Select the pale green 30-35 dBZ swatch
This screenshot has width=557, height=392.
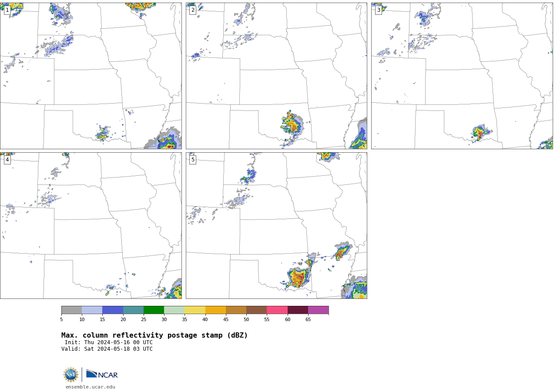[x=174, y=310]
